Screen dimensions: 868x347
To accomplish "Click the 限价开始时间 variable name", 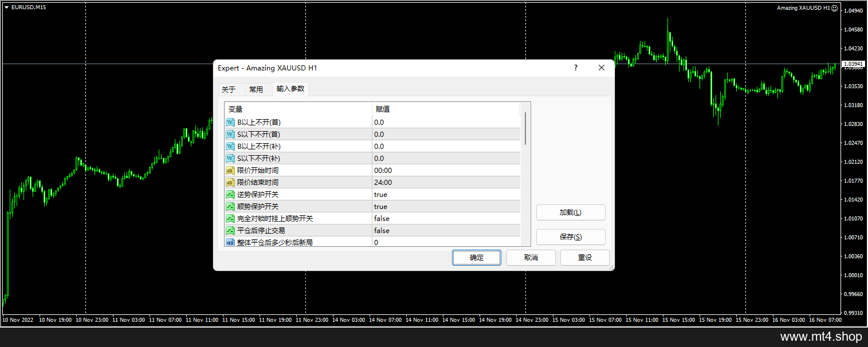I will 258,170.
